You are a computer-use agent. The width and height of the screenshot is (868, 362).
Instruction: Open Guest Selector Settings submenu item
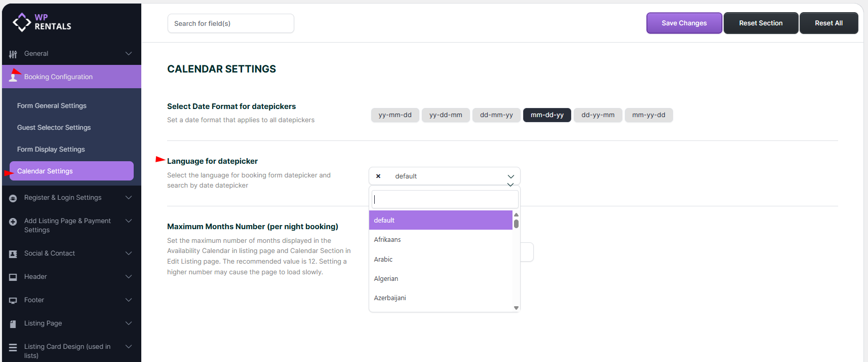coord(54,128)
